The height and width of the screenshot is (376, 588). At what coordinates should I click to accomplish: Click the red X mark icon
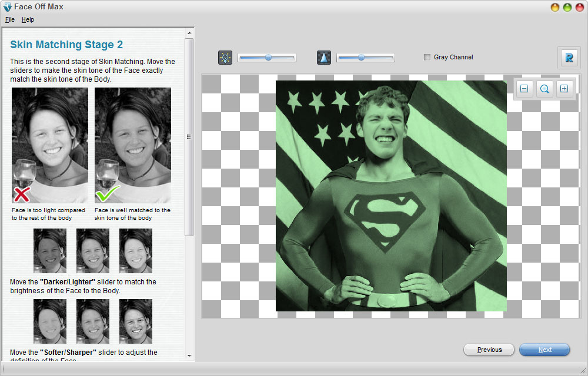(x=22, y=194)
